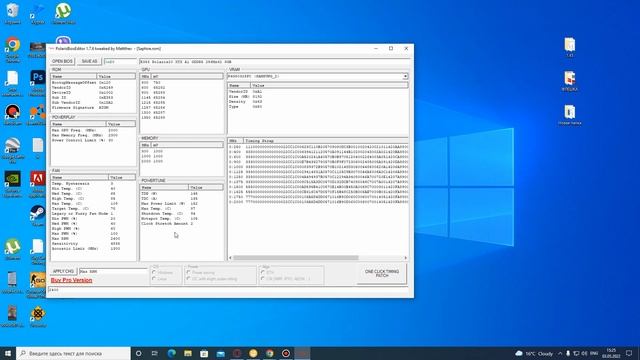Open the Buy Pro Version link
Image resolution: width=640 pixels, height=360 pixels.
click(71, 280)
